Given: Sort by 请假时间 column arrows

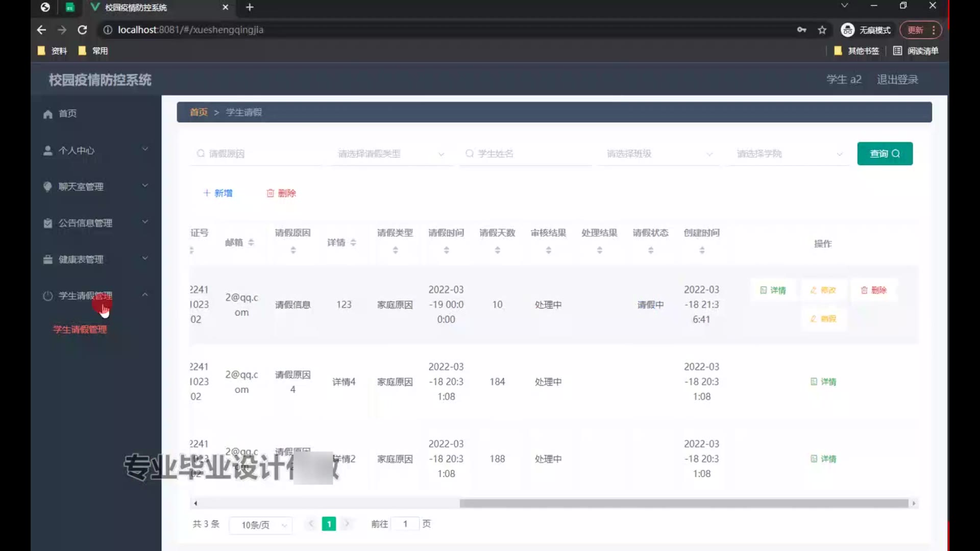Looking at the screenshot, I should click(446, 251).
